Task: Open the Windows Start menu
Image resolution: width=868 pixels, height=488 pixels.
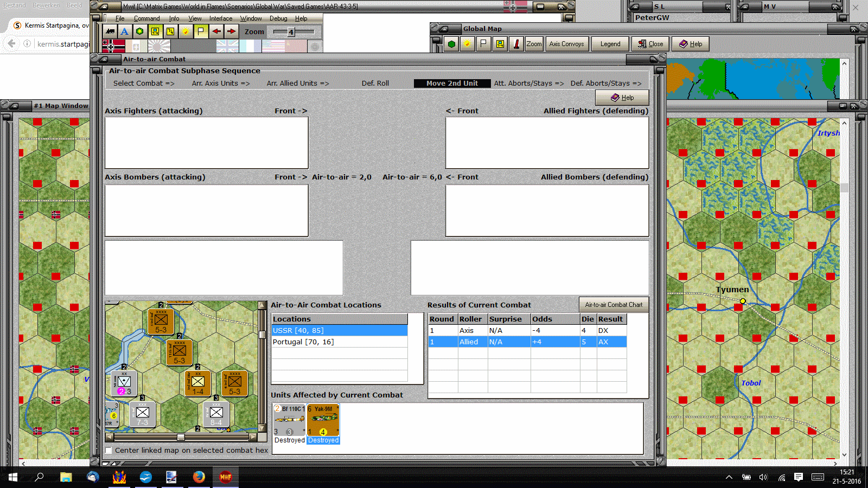Action: 13,477
